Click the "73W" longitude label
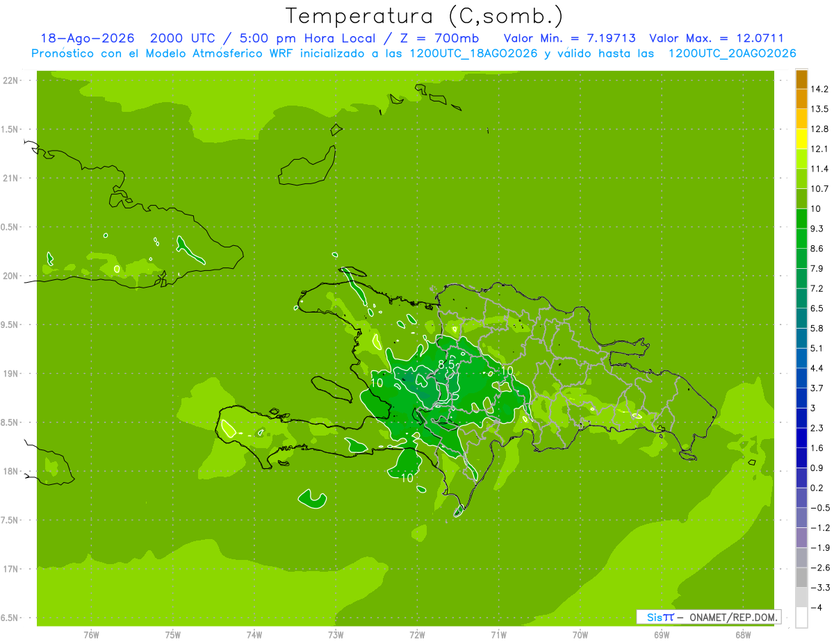The width and height of the screenshot is (834, 644). pyautogui.click(x=336, y=635)
